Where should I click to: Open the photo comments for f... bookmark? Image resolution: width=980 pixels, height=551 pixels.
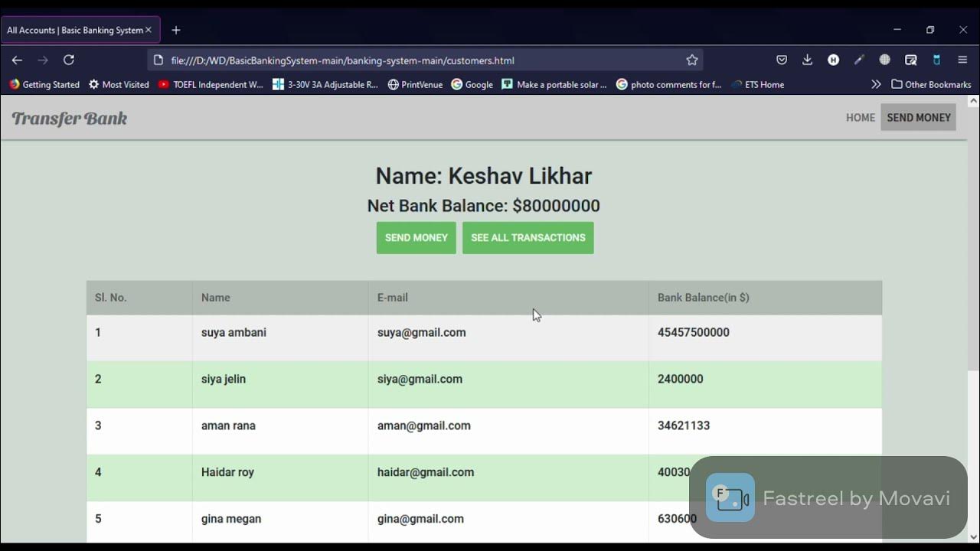click(669, 84)
